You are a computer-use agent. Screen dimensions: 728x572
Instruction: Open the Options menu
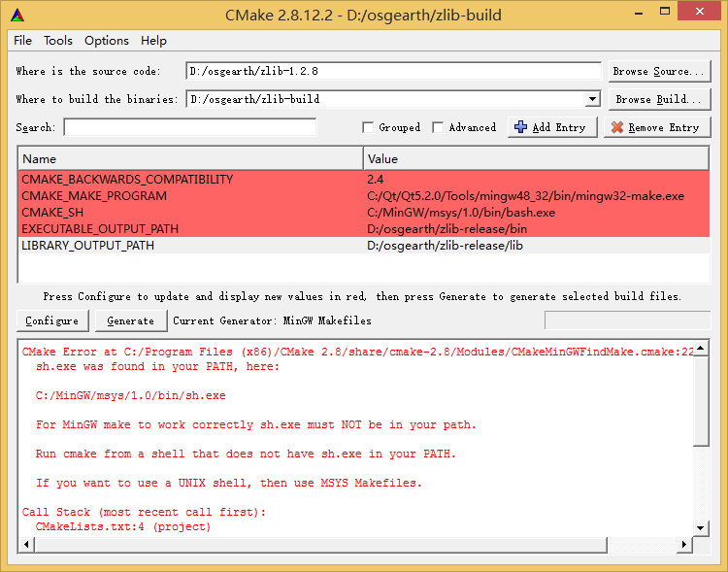[107, 41]
